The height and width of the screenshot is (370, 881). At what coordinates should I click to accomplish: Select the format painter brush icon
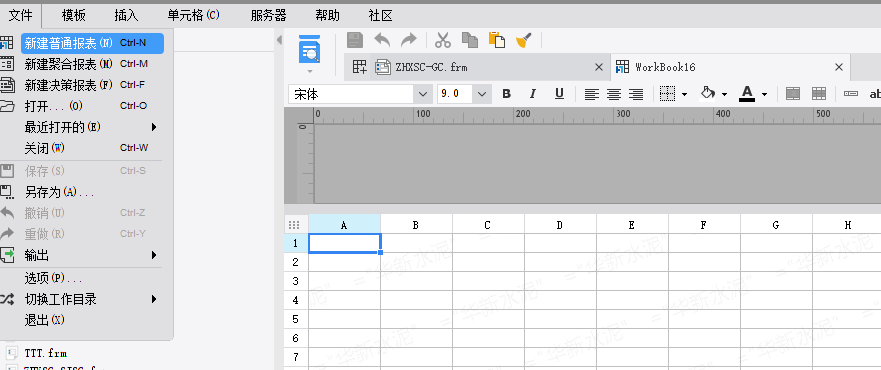(x=524, y=40)
